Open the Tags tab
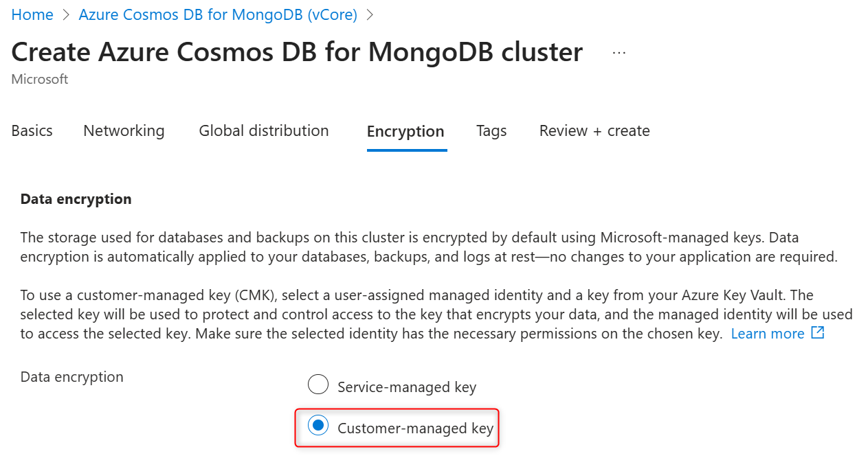 click(491, 130)
